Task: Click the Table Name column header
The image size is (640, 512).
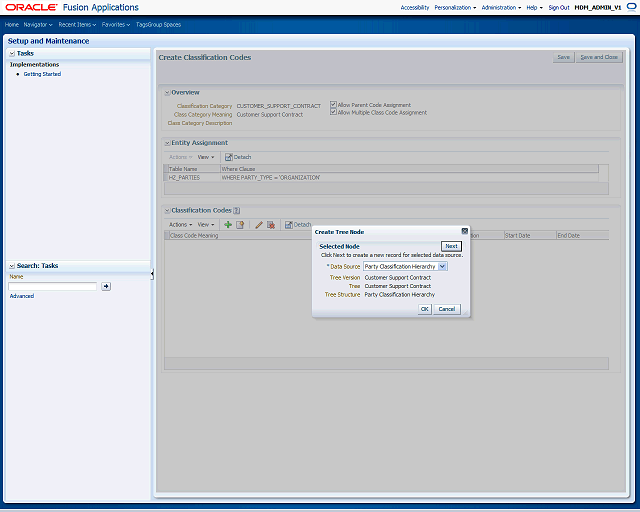Action: pos(194,169)
